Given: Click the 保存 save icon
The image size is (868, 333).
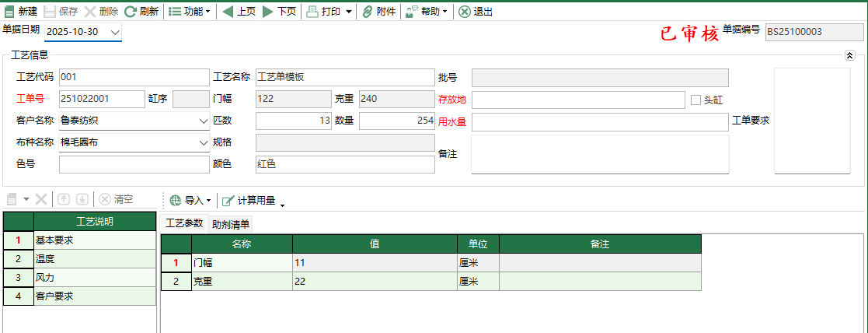Looking at the screenshot, I should click(49, 11).
